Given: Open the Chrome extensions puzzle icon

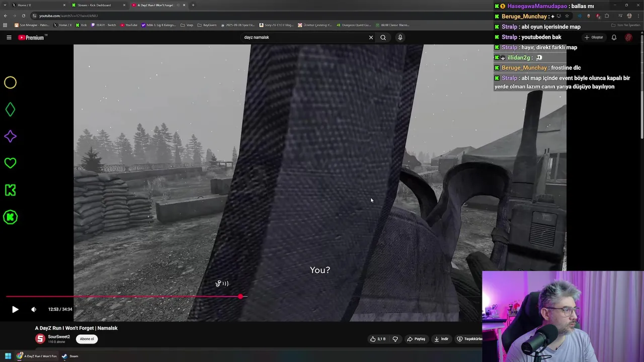Looking at the screenshot, I should click(x=606, y=16).
